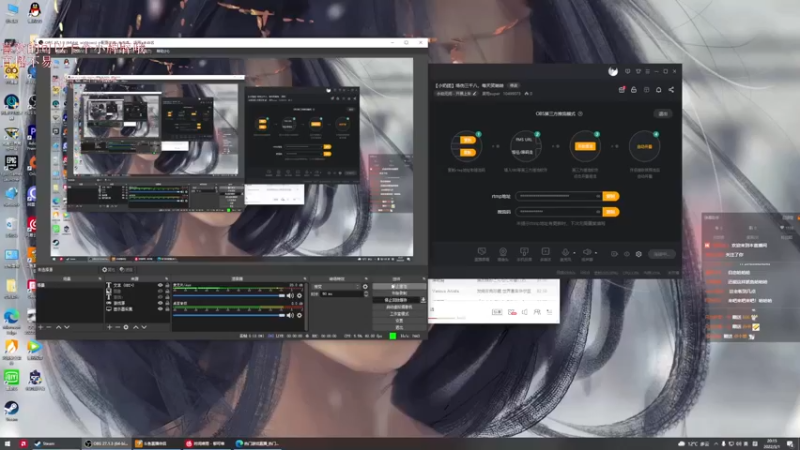Screen dimensions: 800x450
Task: Click the share icon in streaming app
Action: (671, 90)
